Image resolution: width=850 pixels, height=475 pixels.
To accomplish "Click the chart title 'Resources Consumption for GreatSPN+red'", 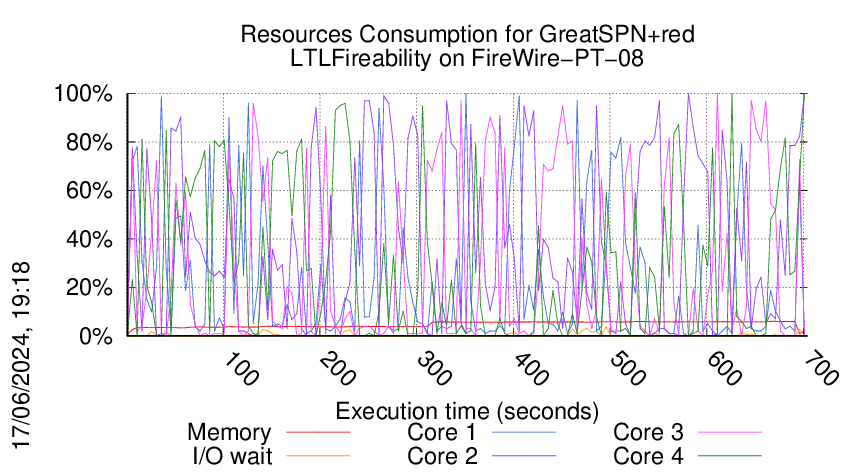I will pos(467,34).
